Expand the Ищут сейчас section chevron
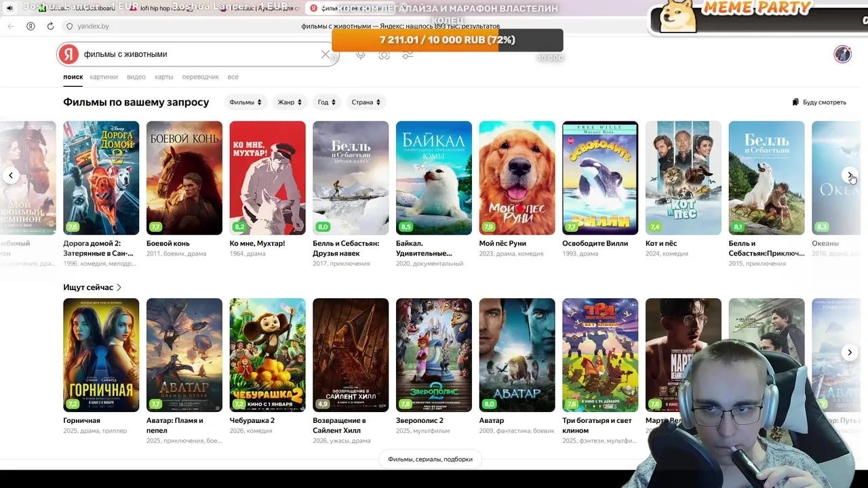 (119, 287)
